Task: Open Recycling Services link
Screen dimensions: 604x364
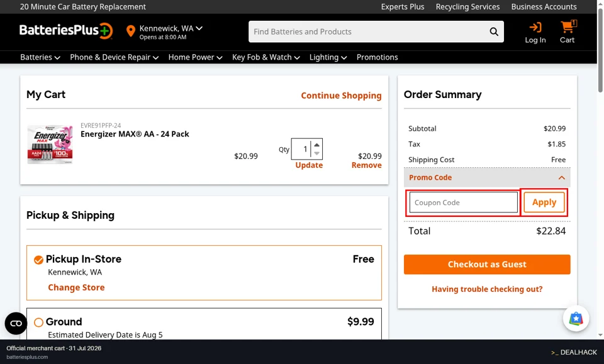Action: pos(467,7)
